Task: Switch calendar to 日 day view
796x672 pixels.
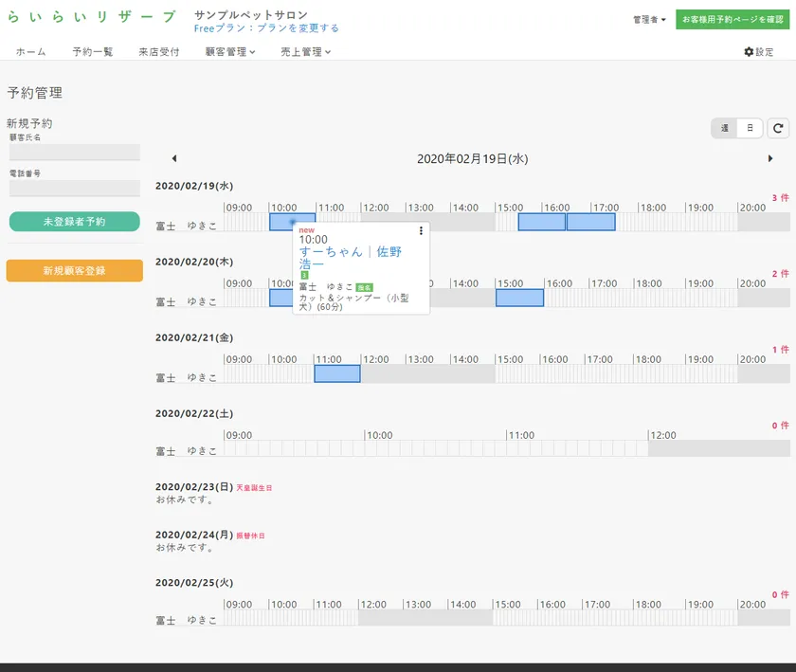Action: [x=750, y=128]
